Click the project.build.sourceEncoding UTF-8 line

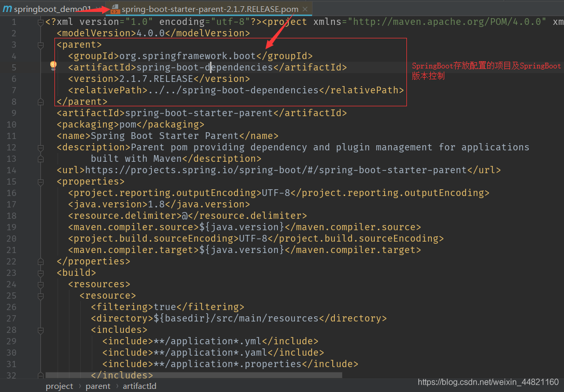256,239
